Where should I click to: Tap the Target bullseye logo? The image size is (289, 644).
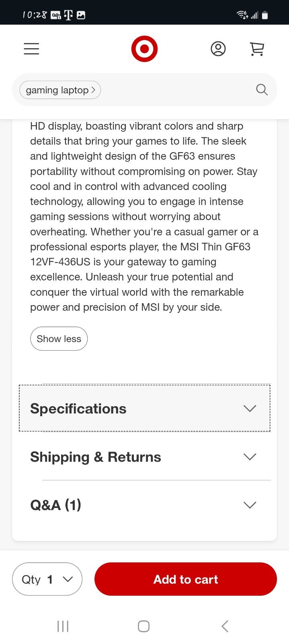pyautogui.click(x=144, y=49)
